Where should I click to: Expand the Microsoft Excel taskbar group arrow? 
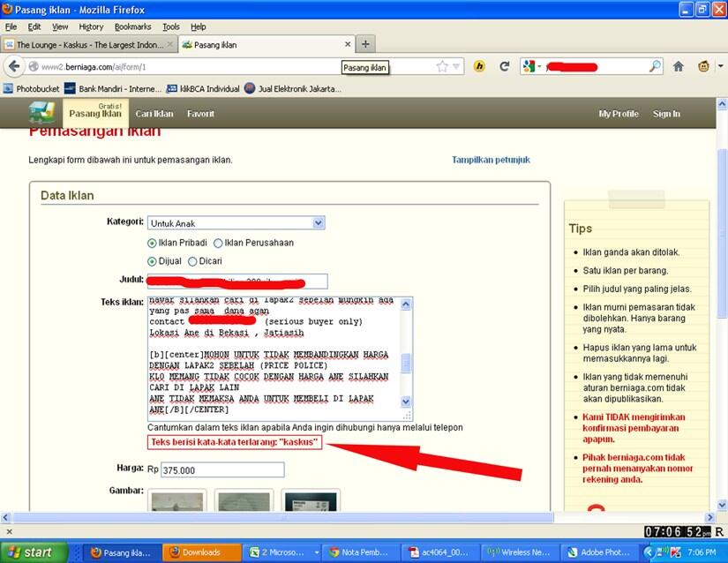point(317,552)
